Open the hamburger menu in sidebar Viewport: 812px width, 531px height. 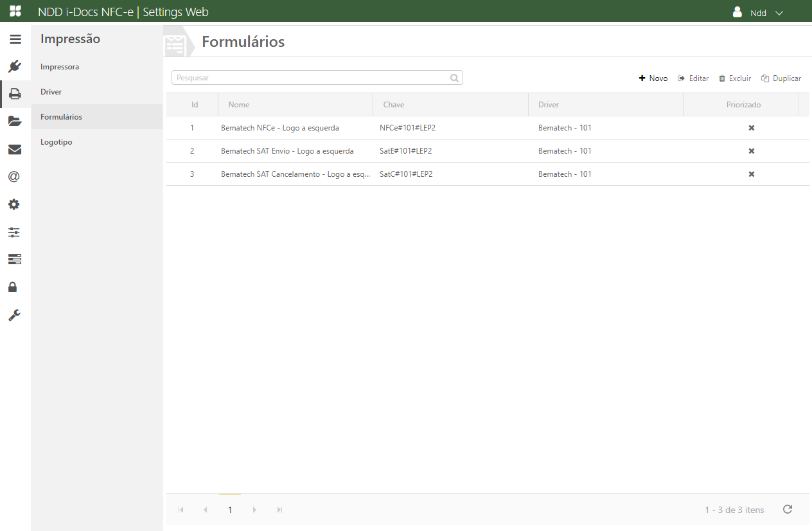[x=15, y=39]
